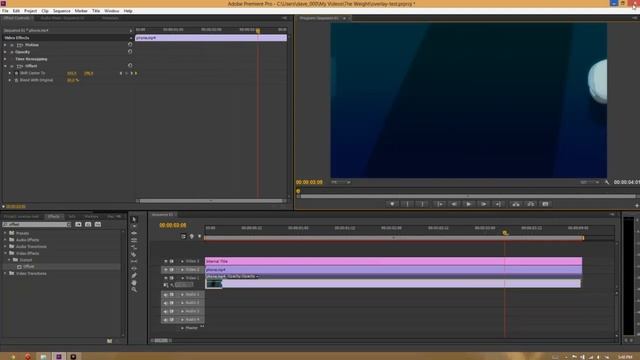Toggle animation stopwatch for Blend With Original
The width and height of the screenshot is (640, 360).
(16, 80)
